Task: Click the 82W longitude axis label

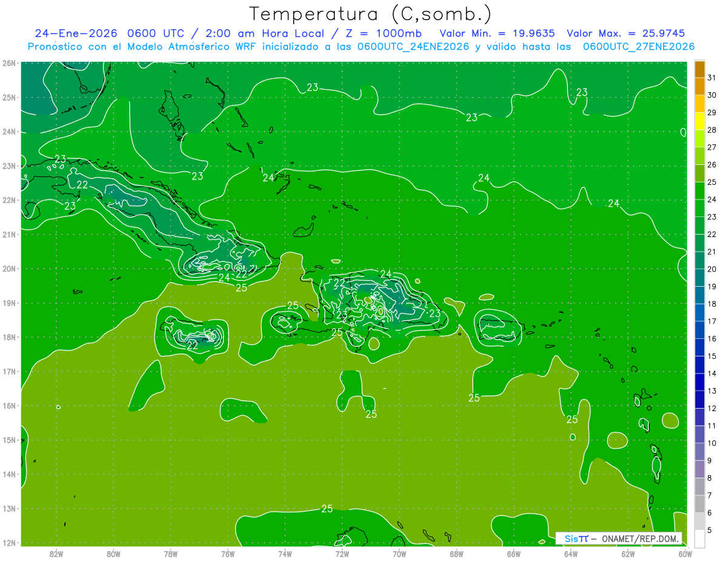Action: tap(56, 553)
